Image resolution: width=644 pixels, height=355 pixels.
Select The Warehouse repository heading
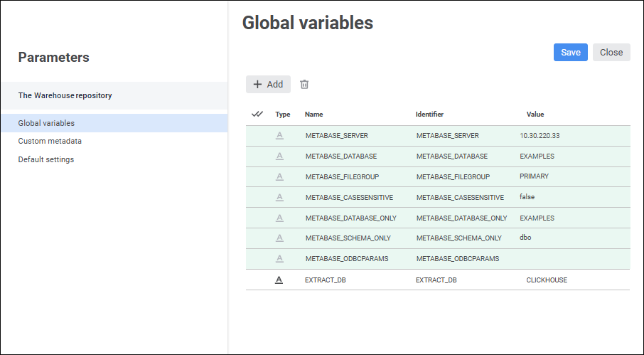click(x=65, y=95)
